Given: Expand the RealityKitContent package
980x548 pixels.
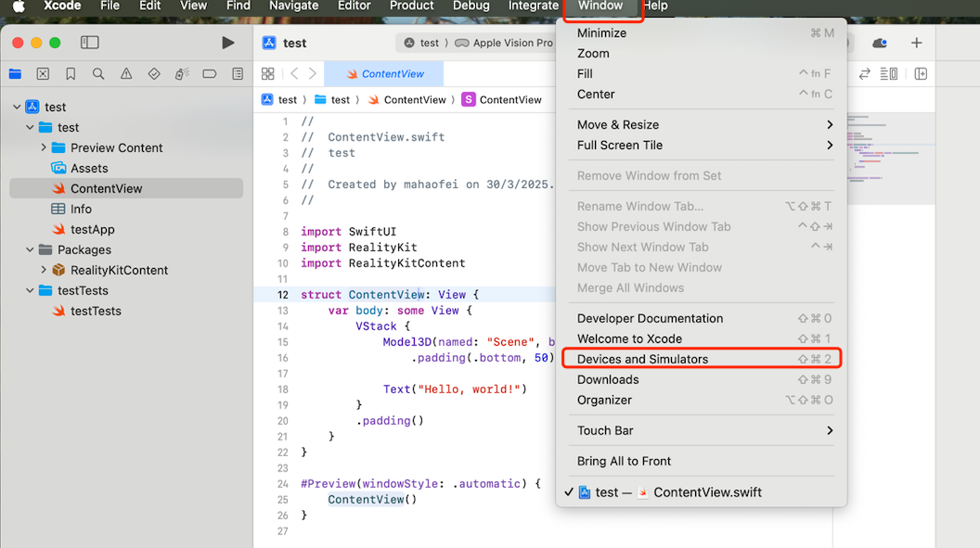Looking at the screenshot, I should [43, 270].
